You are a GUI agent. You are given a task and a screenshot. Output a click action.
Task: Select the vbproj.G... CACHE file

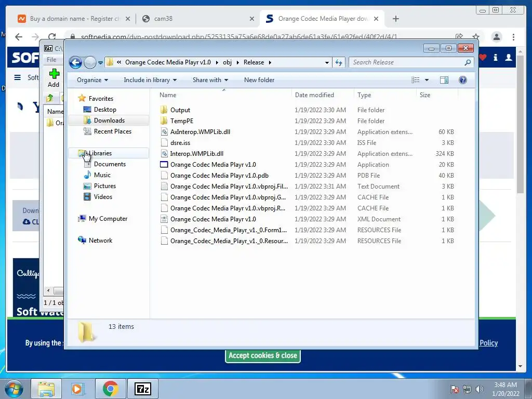[x=228, y=197]
